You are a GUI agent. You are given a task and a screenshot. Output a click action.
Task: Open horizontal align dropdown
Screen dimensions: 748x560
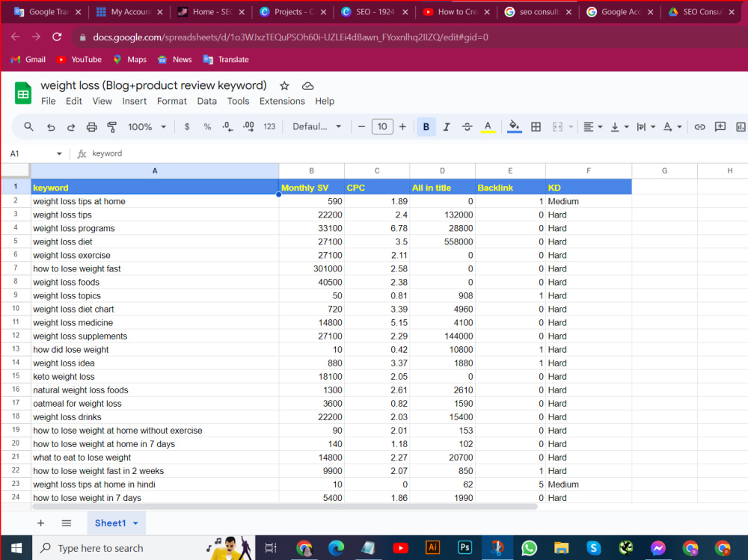[593, 127]
